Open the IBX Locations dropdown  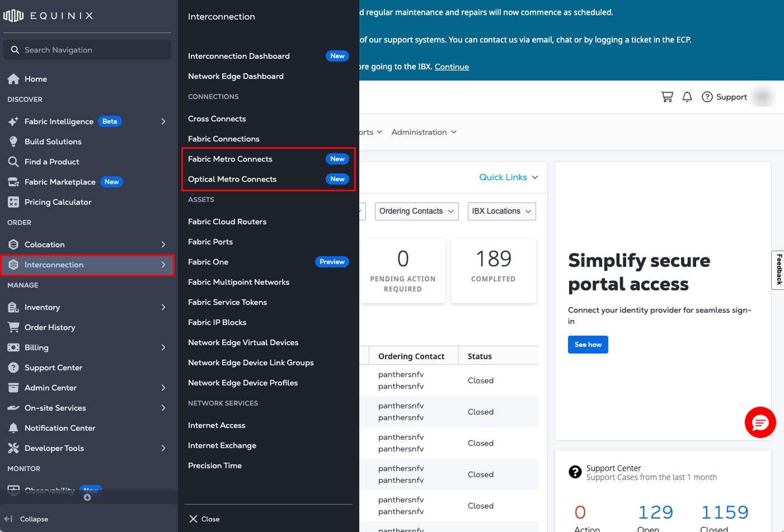point(501,211)
